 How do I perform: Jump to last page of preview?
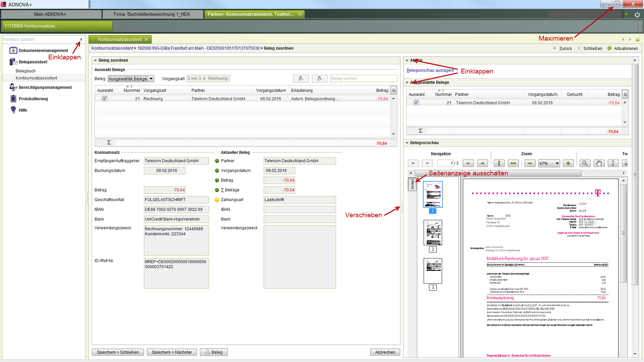coord(482,163)
